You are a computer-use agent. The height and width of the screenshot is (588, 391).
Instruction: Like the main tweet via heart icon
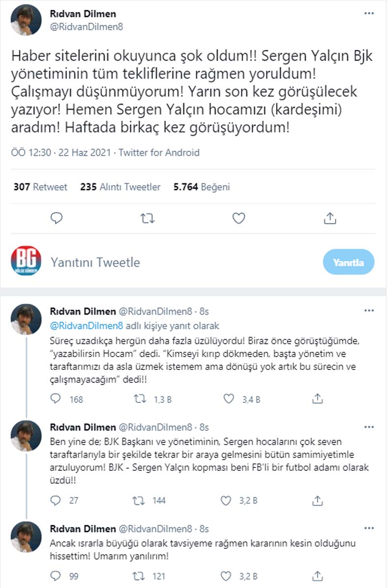pyautogui.click(x=239, y=218)
